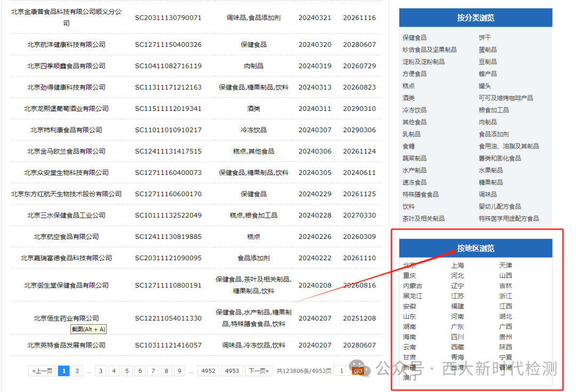Browse the 西藏 region
Image resolution: width=576 pixels, height=392 pixels.
pos(458,347)
